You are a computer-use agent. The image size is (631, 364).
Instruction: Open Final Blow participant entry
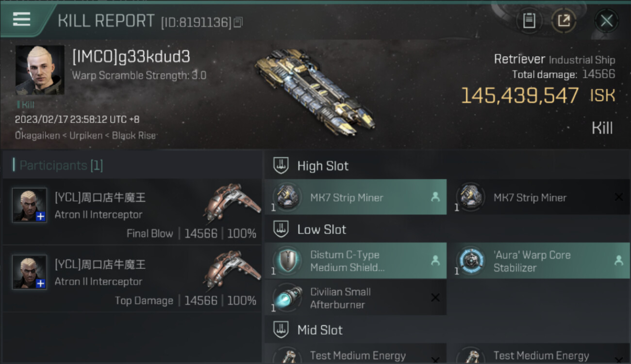coord(132,211)
